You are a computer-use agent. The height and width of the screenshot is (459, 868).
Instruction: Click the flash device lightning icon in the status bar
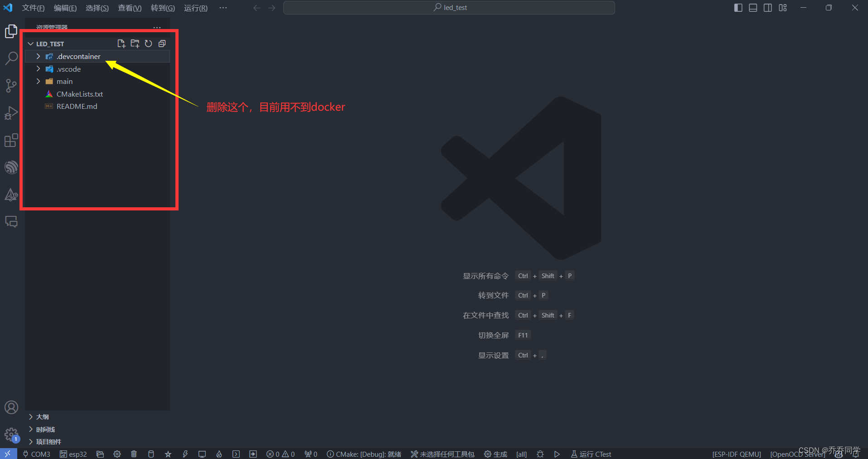click(185, 454)
